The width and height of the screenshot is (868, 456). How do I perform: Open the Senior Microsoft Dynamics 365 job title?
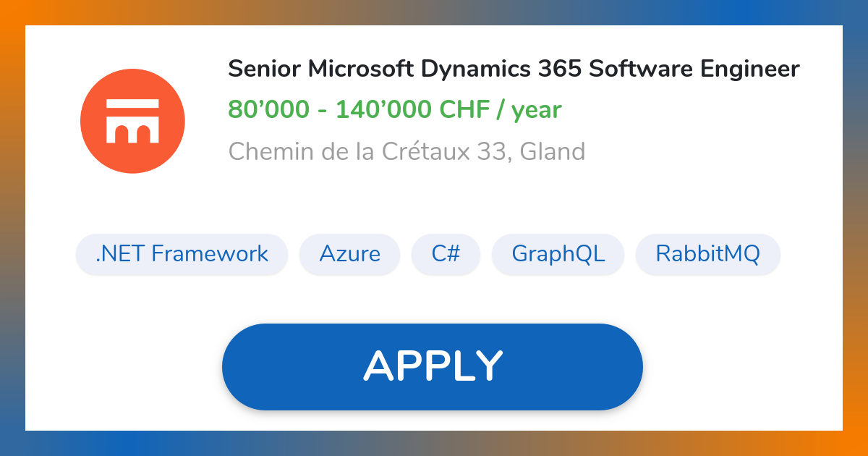click(513, 69)
